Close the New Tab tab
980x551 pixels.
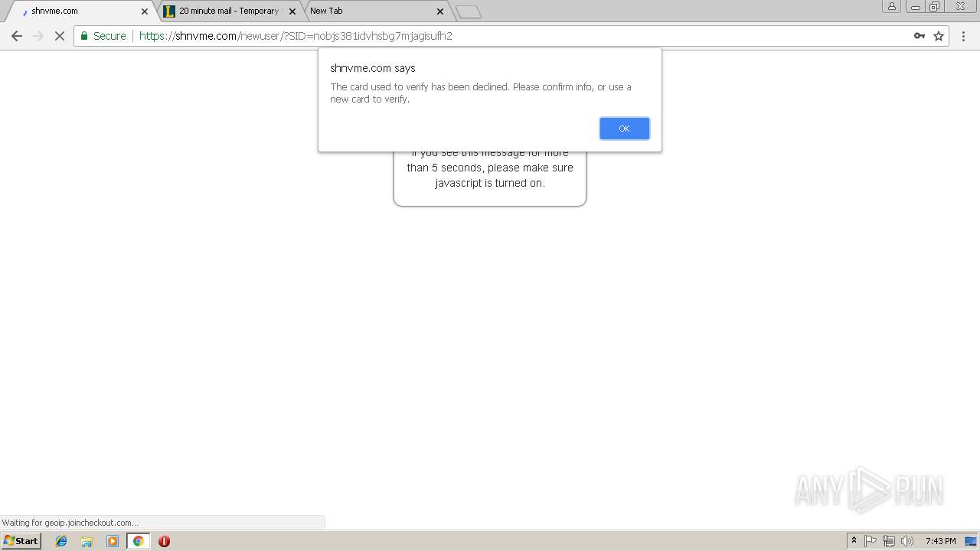click(x=440, y=11)
